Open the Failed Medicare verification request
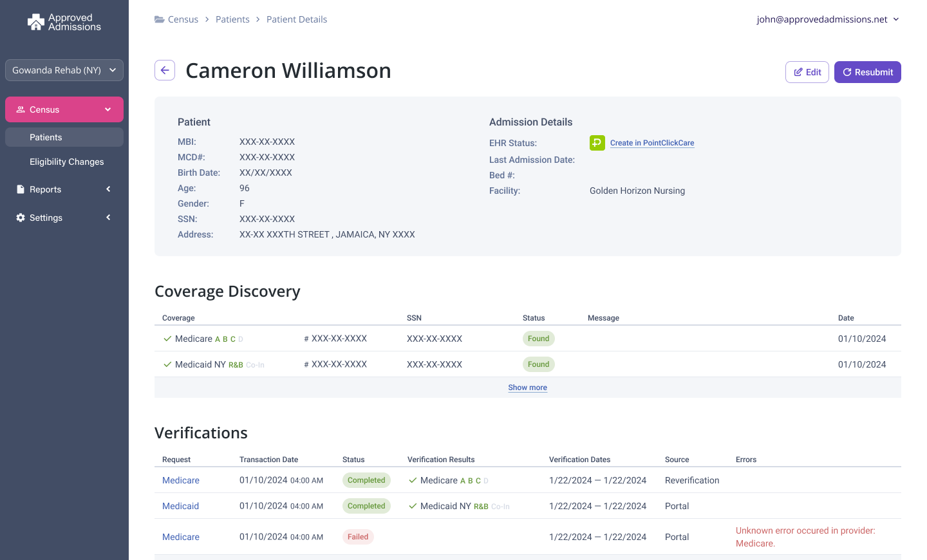927x560 pixels. (181, 537)
